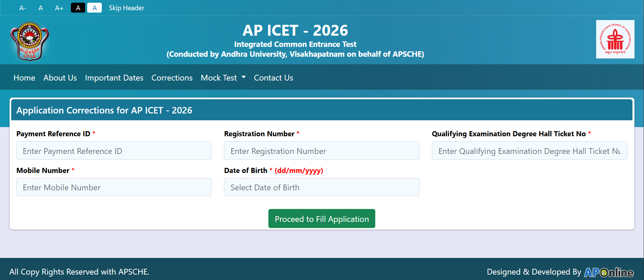Expand the Mock Test dropdown menu
Screen dimensions: 644x280
(223, 78)
